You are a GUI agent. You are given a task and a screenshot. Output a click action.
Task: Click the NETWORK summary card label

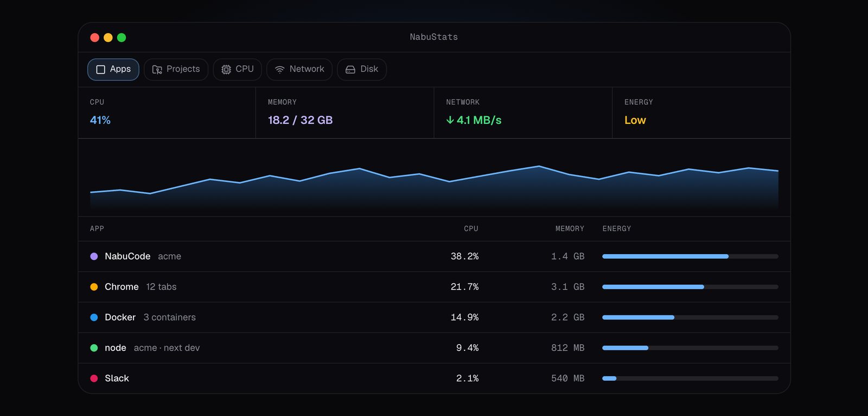click(x=463, y=102)
